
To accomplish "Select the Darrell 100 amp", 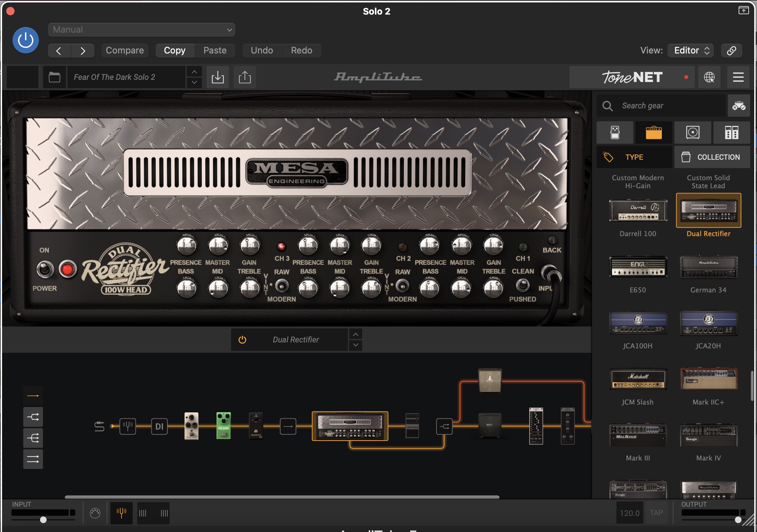I will (638, 216).
